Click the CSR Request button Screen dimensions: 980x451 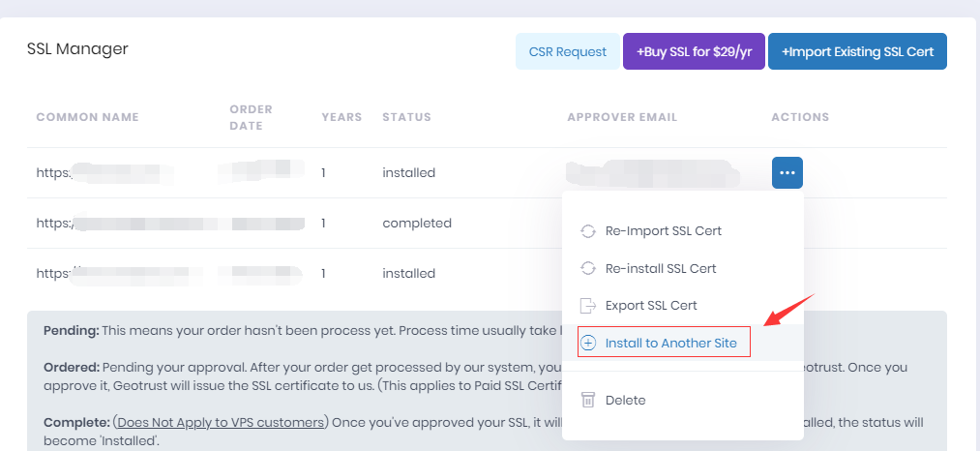(568, 51)
